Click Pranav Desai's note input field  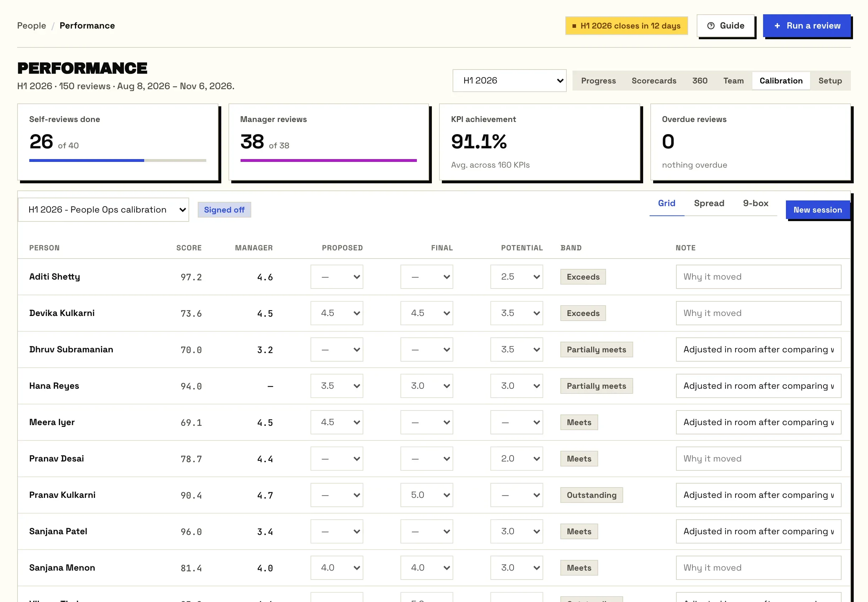(x=758, y=459)
